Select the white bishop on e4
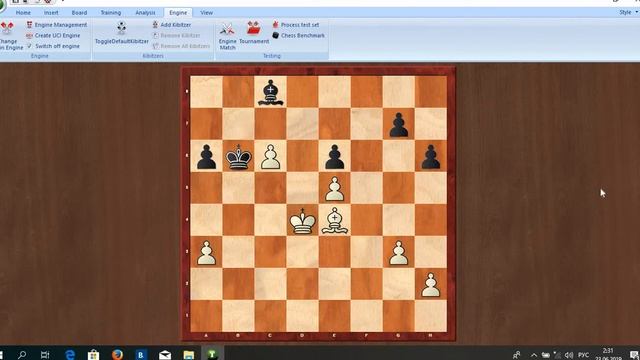640x360 pixels. (x=334, y=221)
